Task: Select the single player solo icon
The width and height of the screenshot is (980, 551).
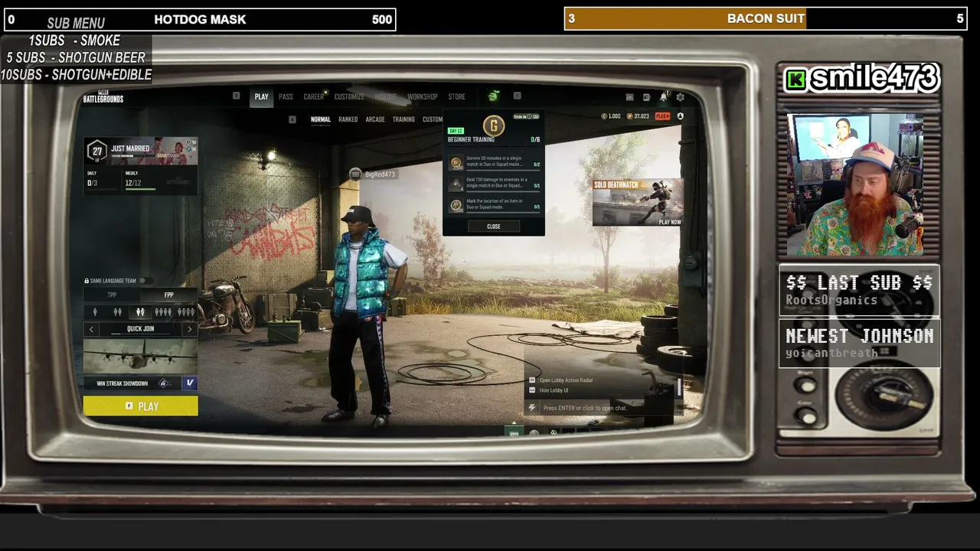Action: (95, 312)
